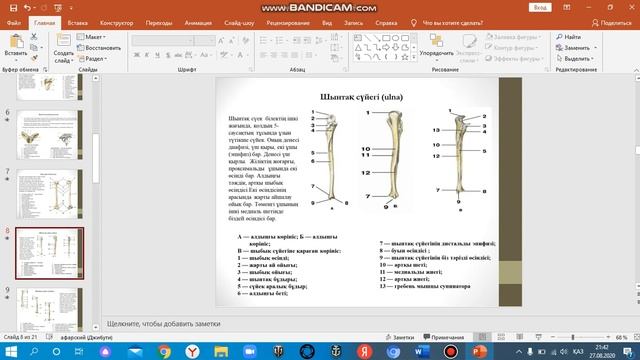Open the font size combo box
Screen dimensions: 640x360
coord(204,40)
